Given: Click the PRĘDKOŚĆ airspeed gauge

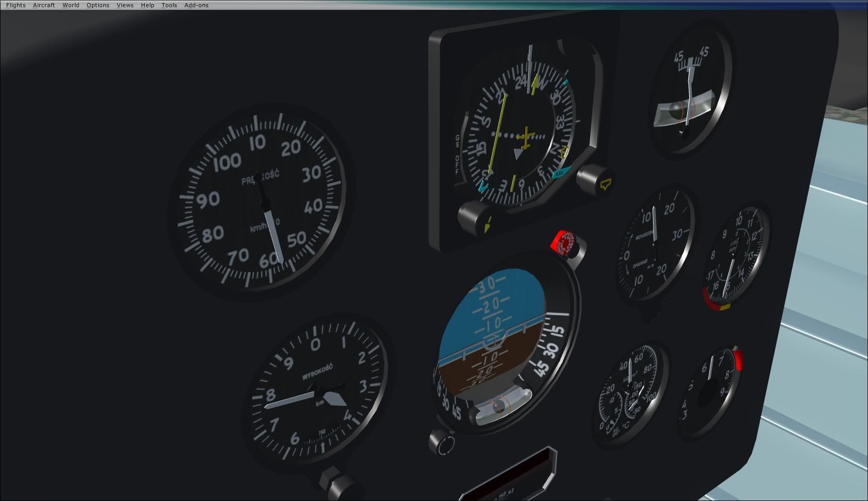Looking at the screenshot, I should pos(261,201).
